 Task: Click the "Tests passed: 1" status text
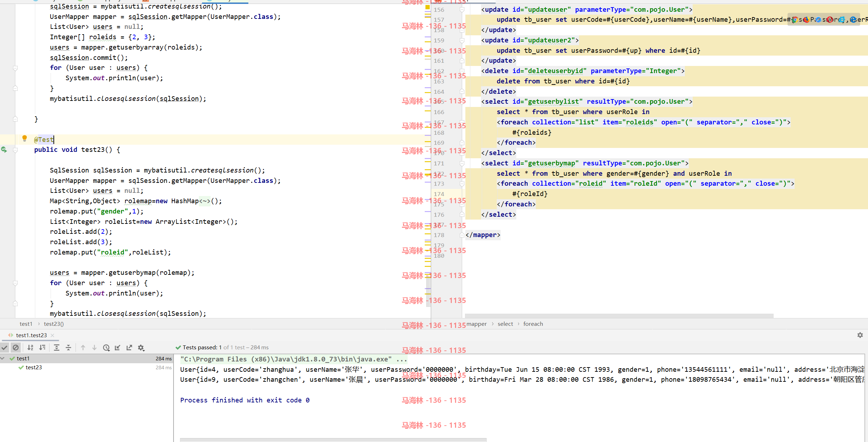[x=202, y=348]
